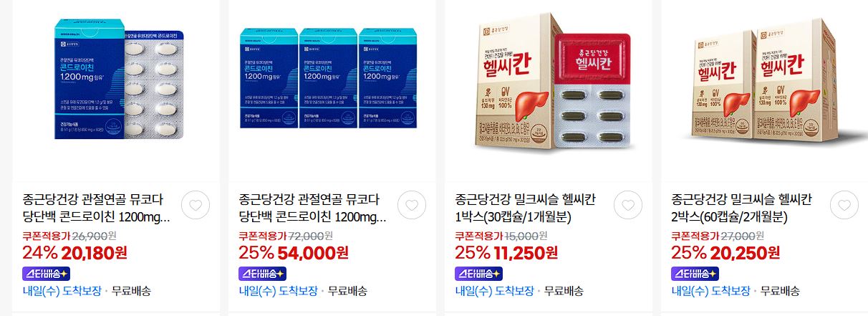
Task: Toggle wishlist heart on 헬씨칸 1박스 product
Action: (627, 206)
